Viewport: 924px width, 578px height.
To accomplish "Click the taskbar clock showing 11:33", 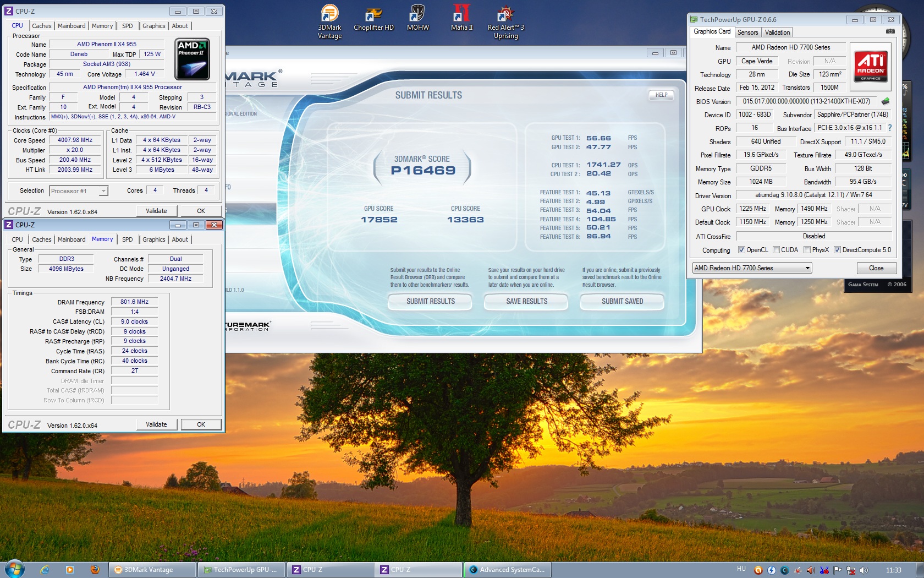I will [894, 570].
